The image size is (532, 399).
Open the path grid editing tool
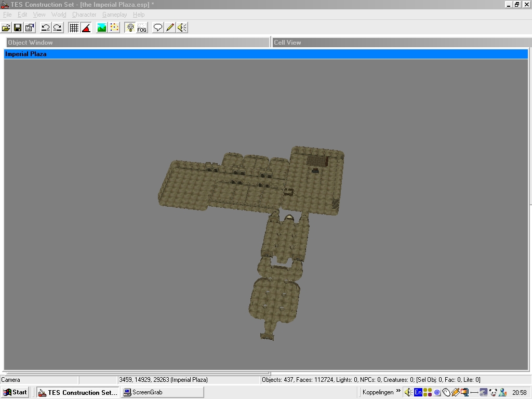coord(114,28)
